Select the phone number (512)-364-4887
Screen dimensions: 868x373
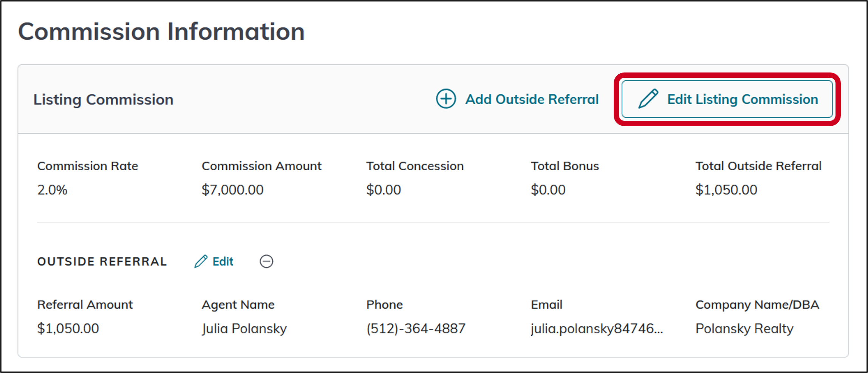tap(415, 329)
